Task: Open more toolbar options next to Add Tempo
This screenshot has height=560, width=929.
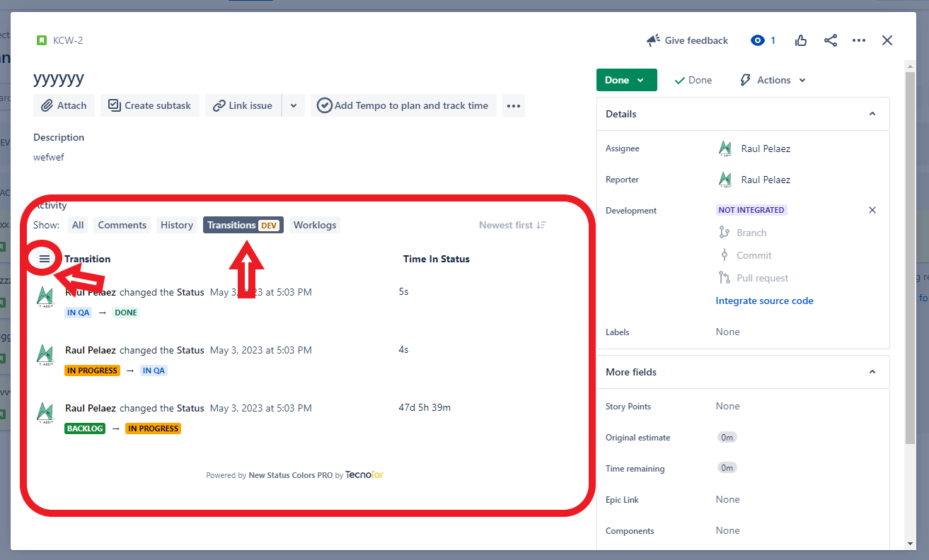Action: tap(514, 105)
